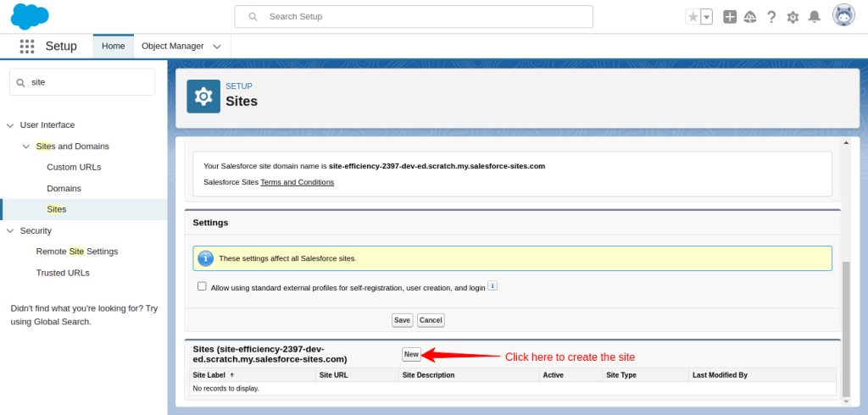Switch to the Object Manager tab

pyautogui.click(x=173, y=46)
